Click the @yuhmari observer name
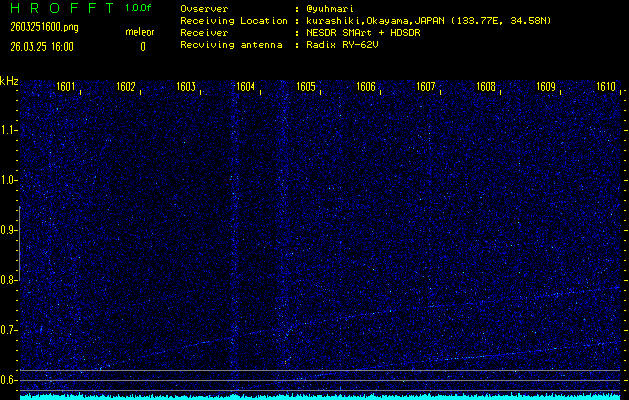629x400 pixels. [333, 8]
